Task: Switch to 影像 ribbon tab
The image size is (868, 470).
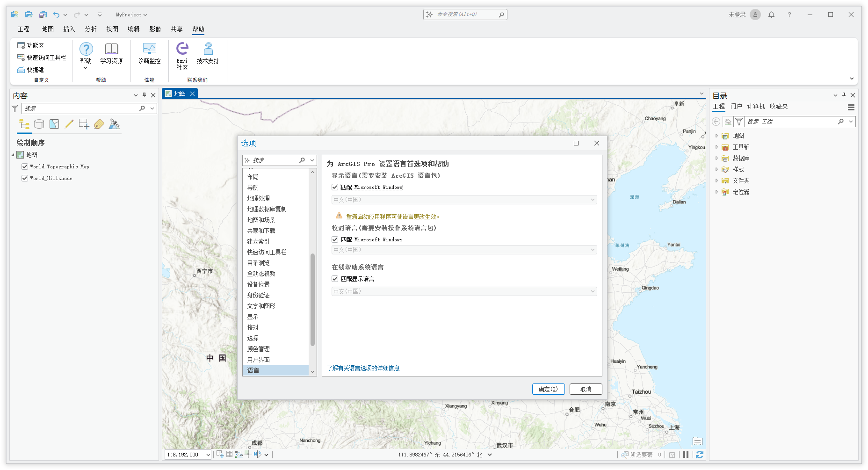Action: click(x=155, y=29)
